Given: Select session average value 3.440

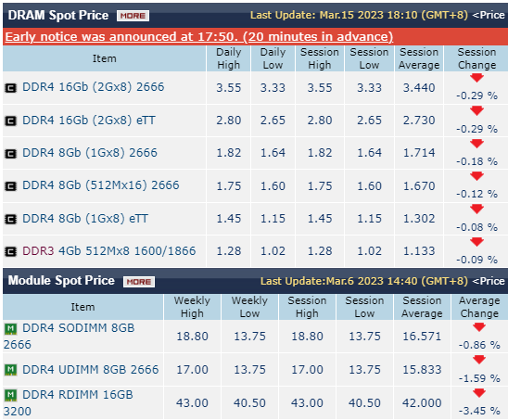Looking at the screenshot, I should click(x=419, y=88).
